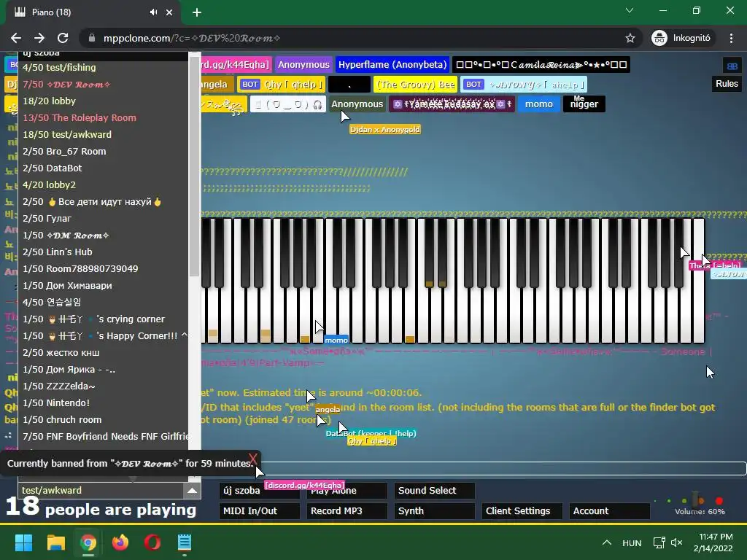Open File Explorer from the taskbar
The height and width of the screenshot is (560, 747).
click(x=55, y=542)
